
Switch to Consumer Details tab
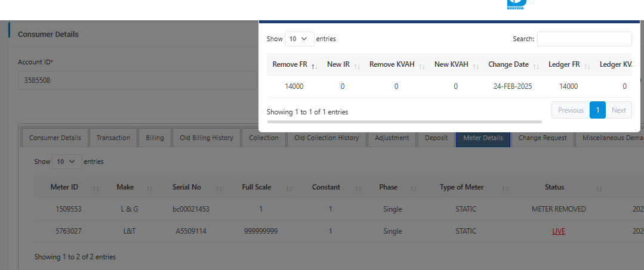pos(55,138)
